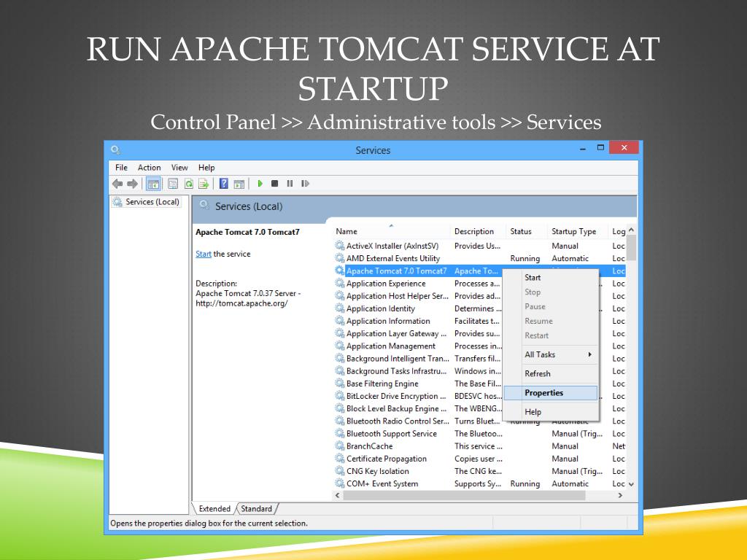The width and height of the screenshot is (747, 560).
Task: Sort by the Name column header
Action: point(391,231)
